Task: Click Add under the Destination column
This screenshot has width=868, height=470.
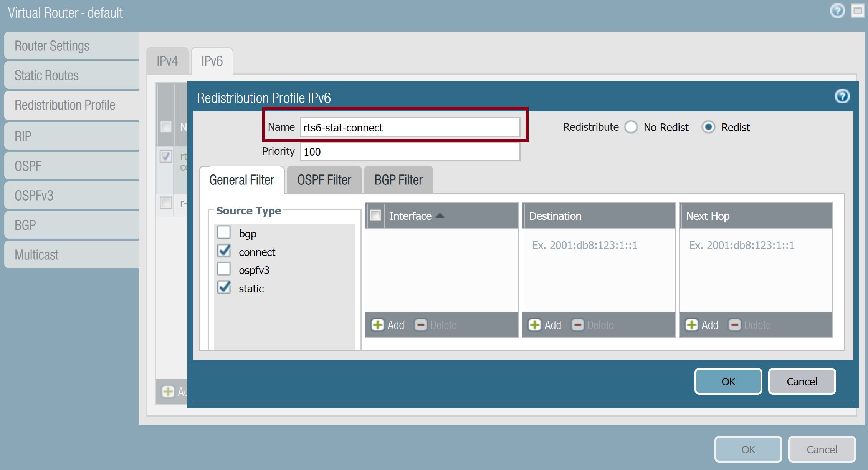Action: click(545, 325)
